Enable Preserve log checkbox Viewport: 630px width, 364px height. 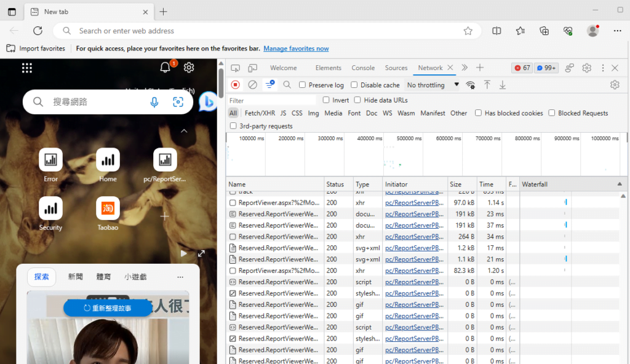[x=302, y=85]
